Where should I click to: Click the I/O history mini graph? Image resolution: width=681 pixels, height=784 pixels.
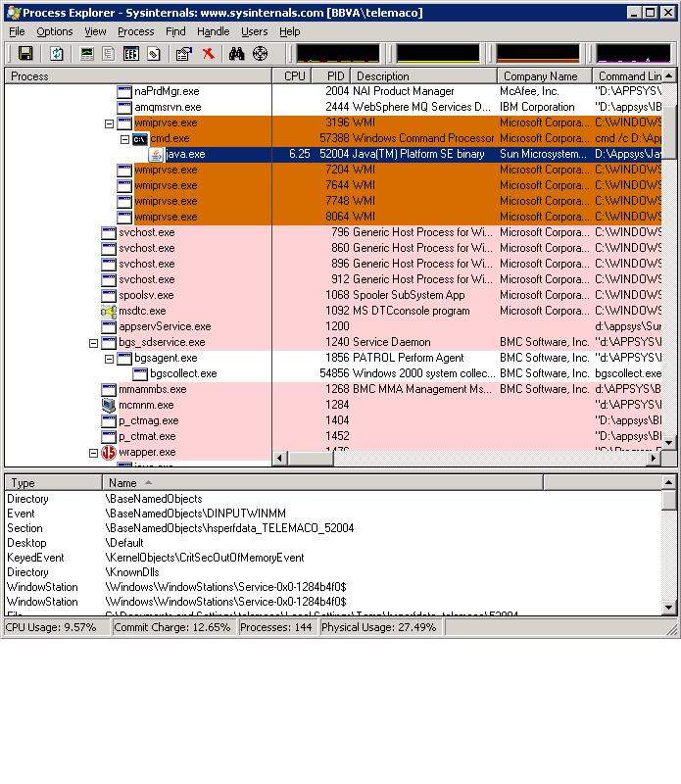pyautogui.click(x=633, y=54)
